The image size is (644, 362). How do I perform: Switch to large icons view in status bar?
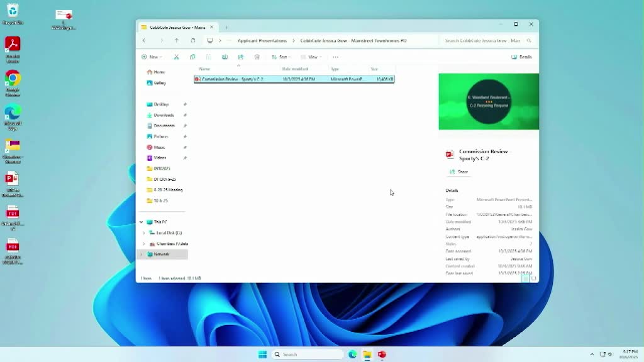(x=533, y=278)
